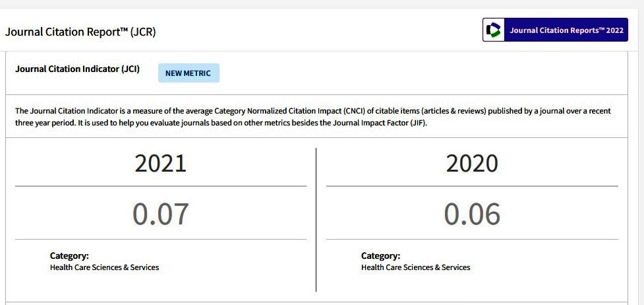Select the Journal Citation Report (JCR) heading
The image size is (644, 305).
click(80, 32)
